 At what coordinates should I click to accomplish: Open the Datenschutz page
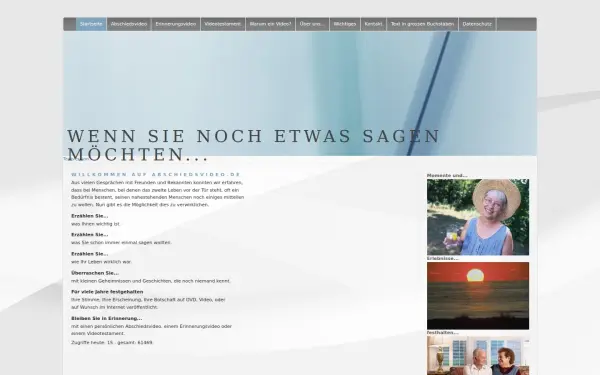click(x=477, y=24)
